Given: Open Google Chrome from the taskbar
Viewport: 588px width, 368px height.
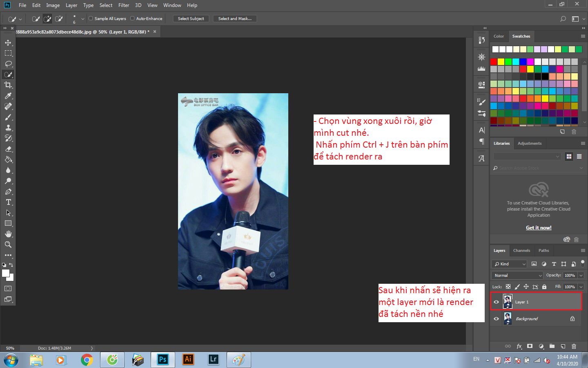Looking at the screenshot, I should 87,360.
